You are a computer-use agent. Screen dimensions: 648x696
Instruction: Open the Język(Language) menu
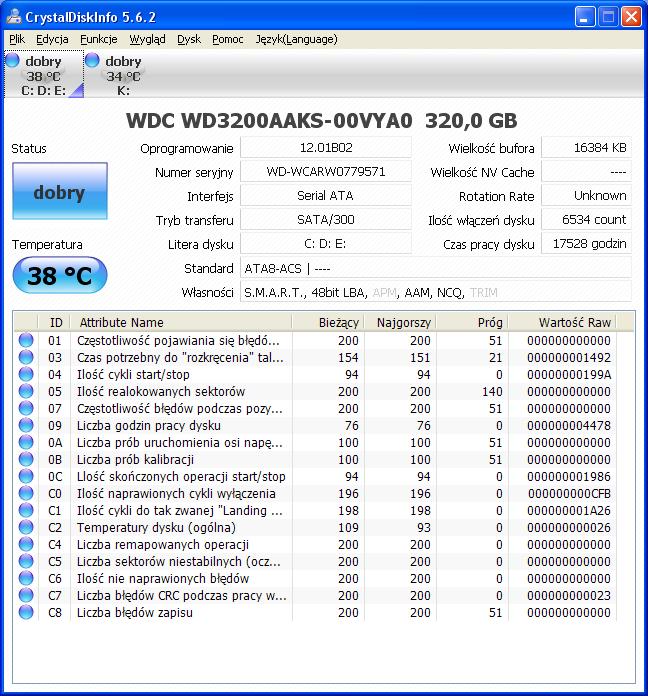tap(296, 40)
